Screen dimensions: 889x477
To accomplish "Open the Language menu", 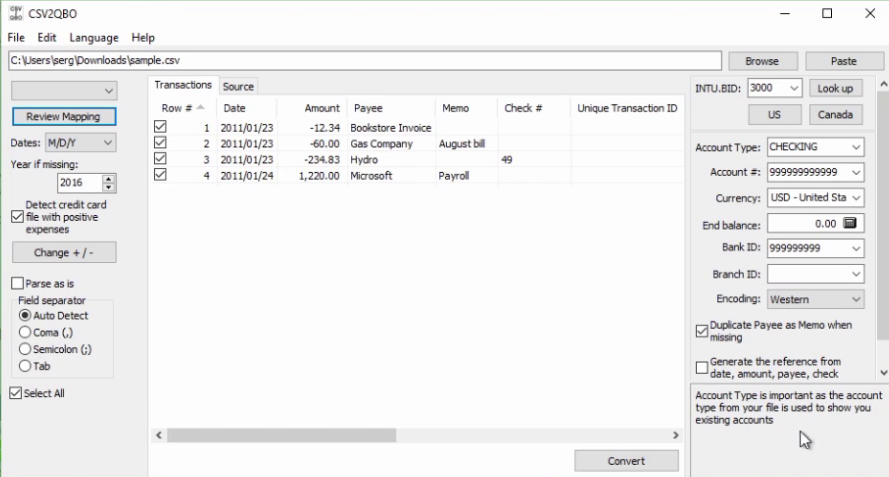I will (94, 37).
